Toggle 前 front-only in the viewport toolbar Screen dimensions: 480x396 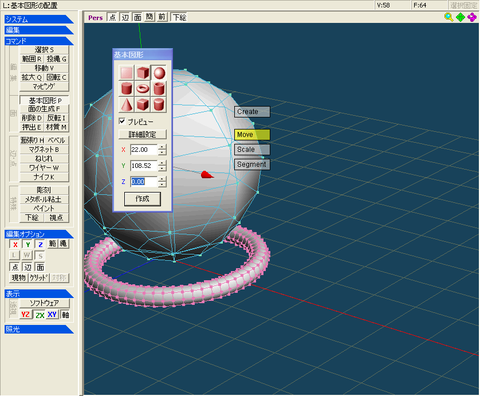click(162, 17)
